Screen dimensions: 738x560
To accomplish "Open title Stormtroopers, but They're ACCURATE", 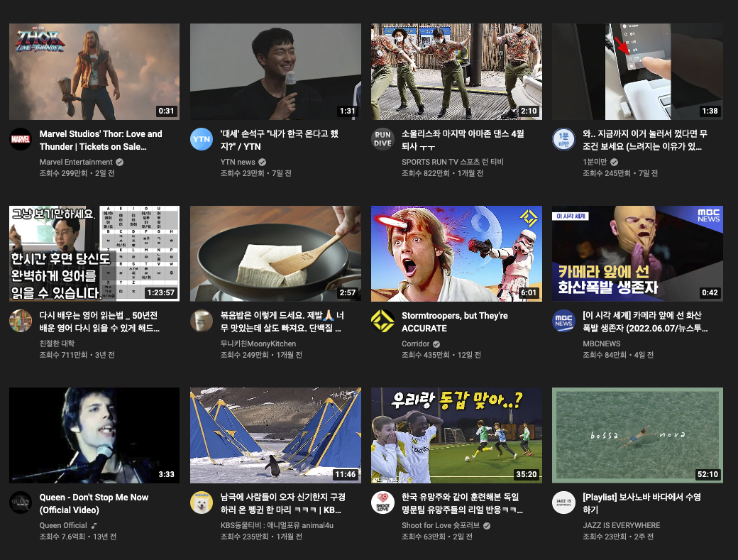I will pos(455,322).
